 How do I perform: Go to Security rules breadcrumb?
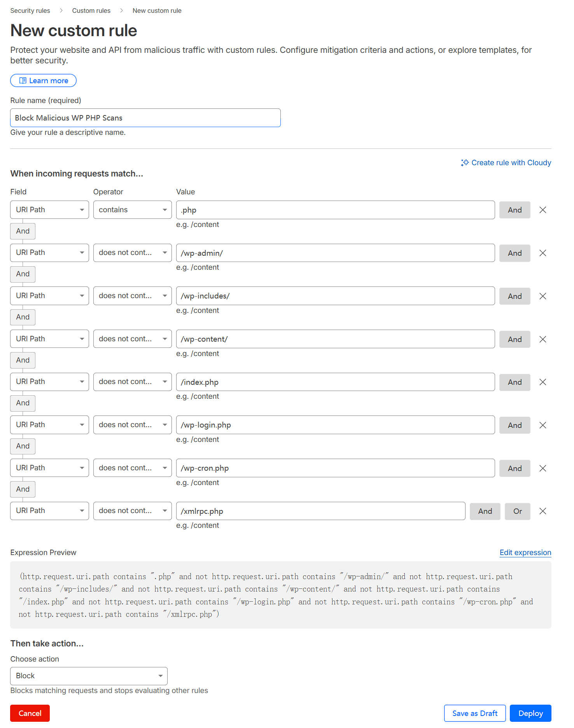[30, 10]
